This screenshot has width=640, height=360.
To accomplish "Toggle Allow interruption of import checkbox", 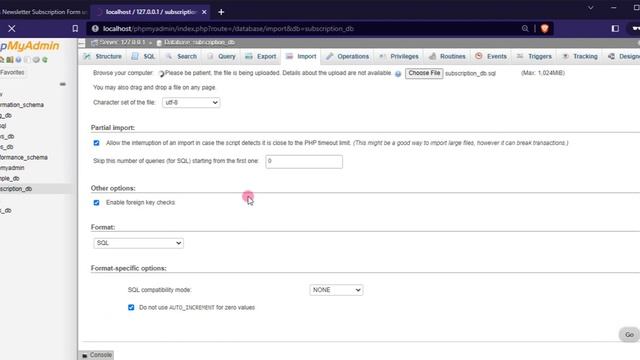I will 96,143.
